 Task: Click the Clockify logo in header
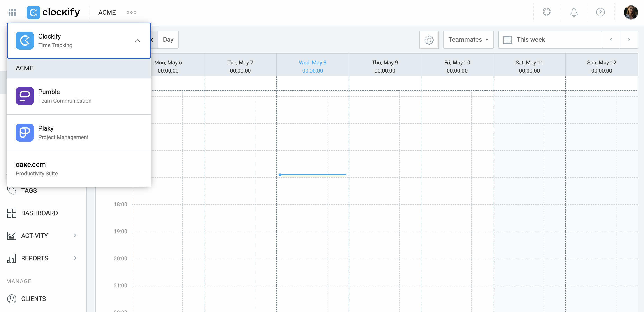tap(53, 12)
